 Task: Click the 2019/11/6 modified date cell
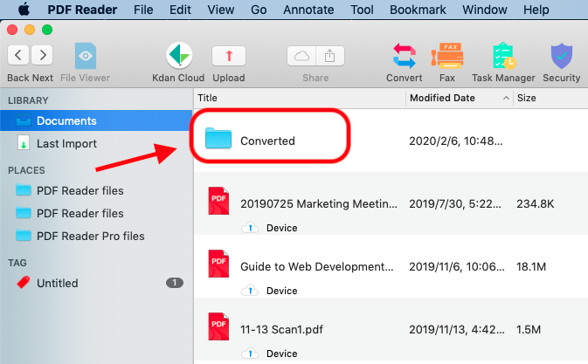(457, 266)
